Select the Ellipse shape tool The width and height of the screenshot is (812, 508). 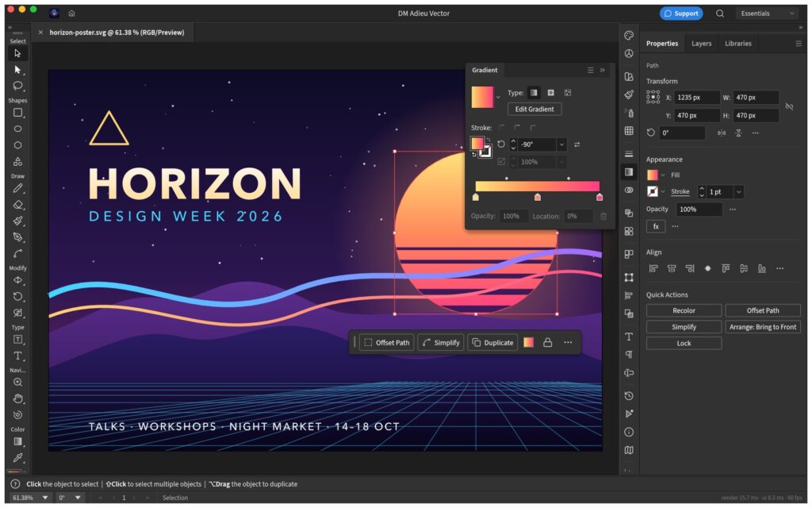pos(17,129)
